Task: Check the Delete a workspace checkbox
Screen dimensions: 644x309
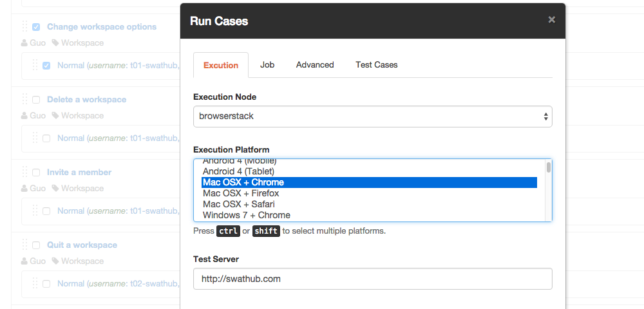Action: coord(36,100)
